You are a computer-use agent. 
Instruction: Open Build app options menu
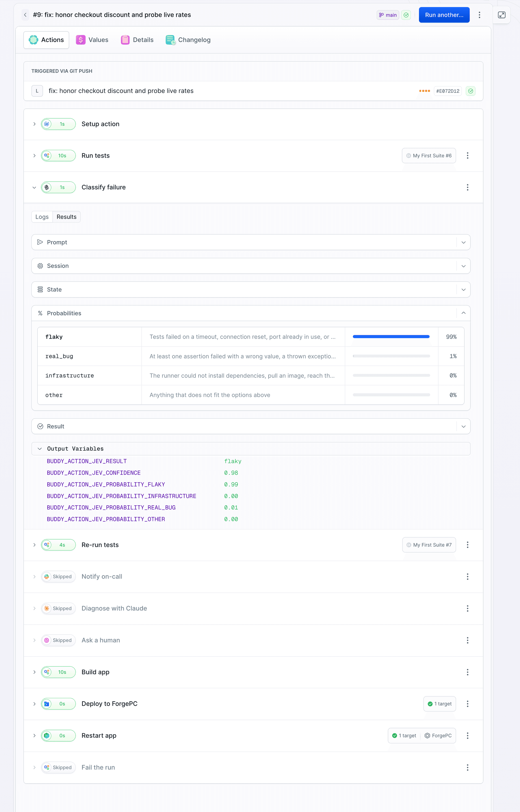[x=467, y=672]
